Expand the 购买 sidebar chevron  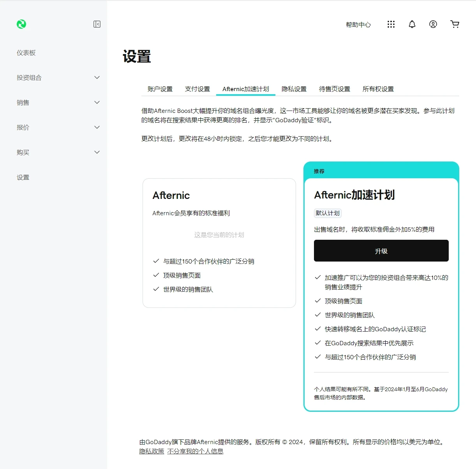[97, 152]
